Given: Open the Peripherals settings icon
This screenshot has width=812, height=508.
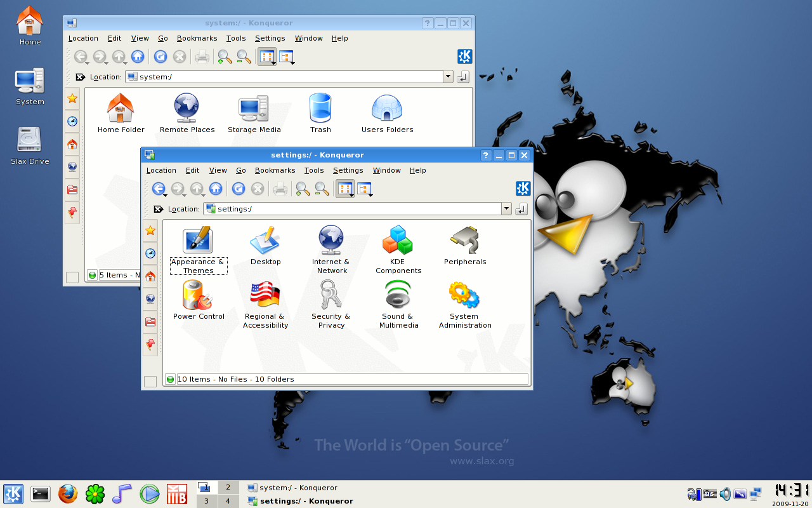Looking at the screenshot, I should 465,242.
